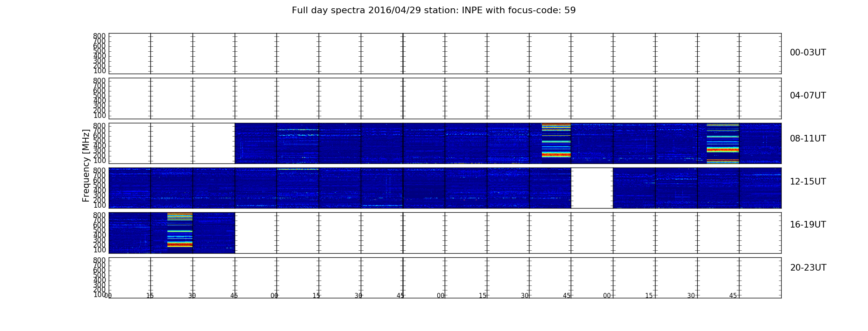868x331 pixels.
Task: Click the "800" tick label of the 00-03UT panel
Action: coord(99,36)
